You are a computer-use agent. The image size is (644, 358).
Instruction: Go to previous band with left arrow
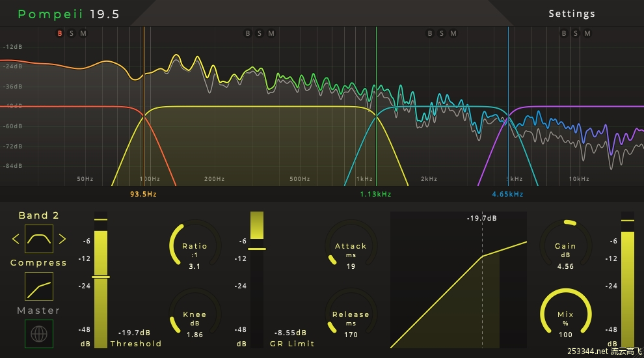(16, 239)
